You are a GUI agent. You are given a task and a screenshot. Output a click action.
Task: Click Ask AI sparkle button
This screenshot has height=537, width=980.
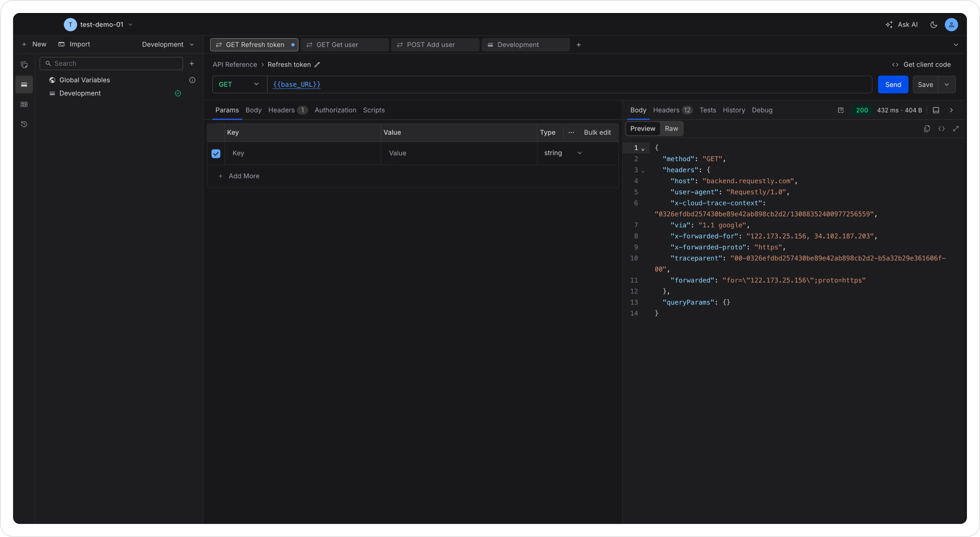pos(902,24)
